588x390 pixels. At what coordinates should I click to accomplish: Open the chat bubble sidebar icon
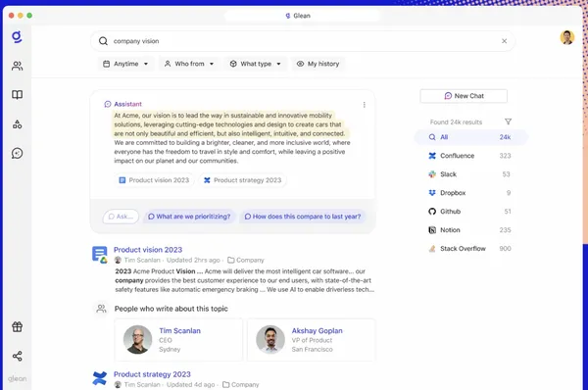coord(17,153)
